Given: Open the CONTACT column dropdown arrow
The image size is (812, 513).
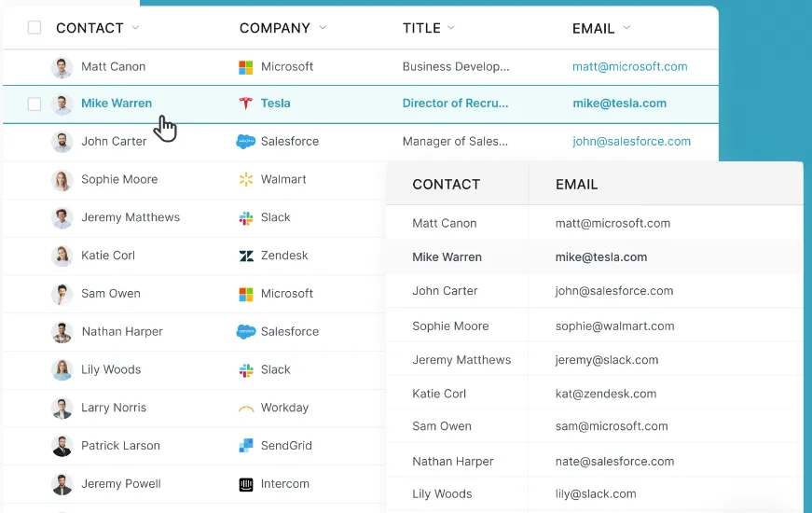Looking at the screenshot, I should pyautogui.click(x=135, y=27).
